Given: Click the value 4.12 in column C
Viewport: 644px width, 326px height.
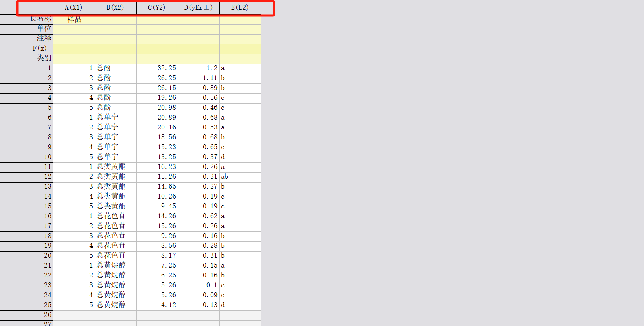Looking at the screenshot, I should (157, 305).
